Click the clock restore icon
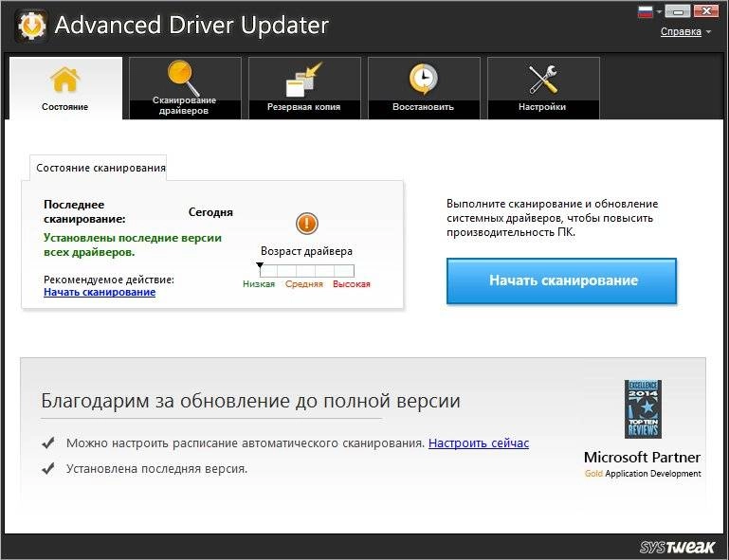 coord(423,80)
